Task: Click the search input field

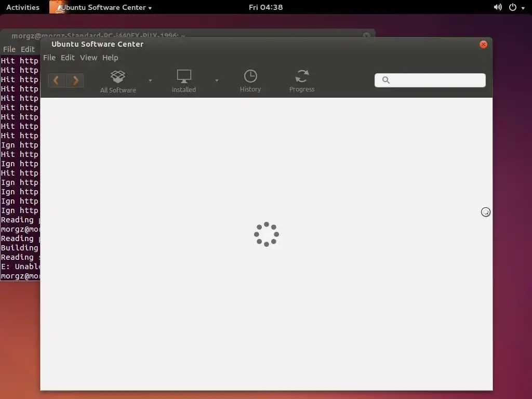Action: tap(430, 80)
